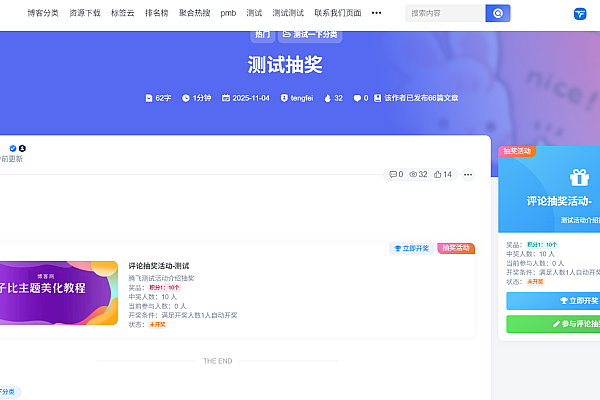
Task: Click the calendar icon beside 2025-11-04
Action: [226, 98]
